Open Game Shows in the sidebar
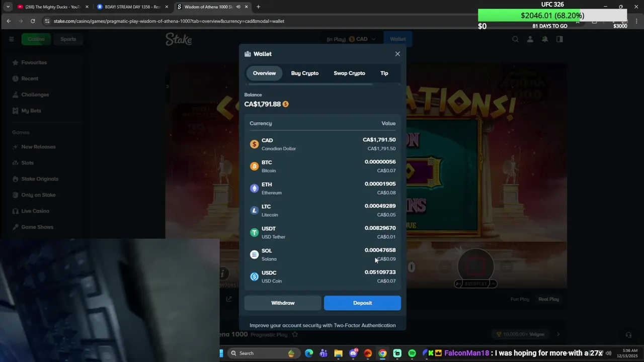Image resolution: width=644 pixels, height=362 pixels. click(37, 227)
